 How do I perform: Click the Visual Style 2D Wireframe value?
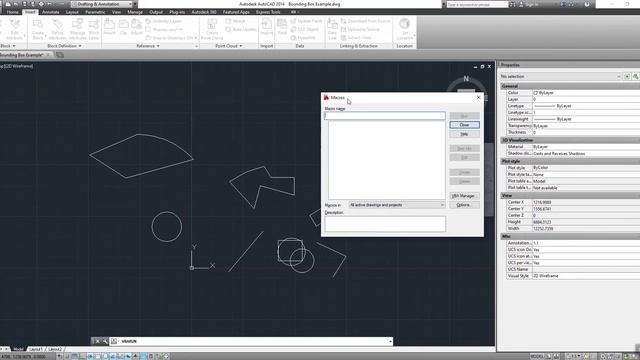click(x=586, y=276)
